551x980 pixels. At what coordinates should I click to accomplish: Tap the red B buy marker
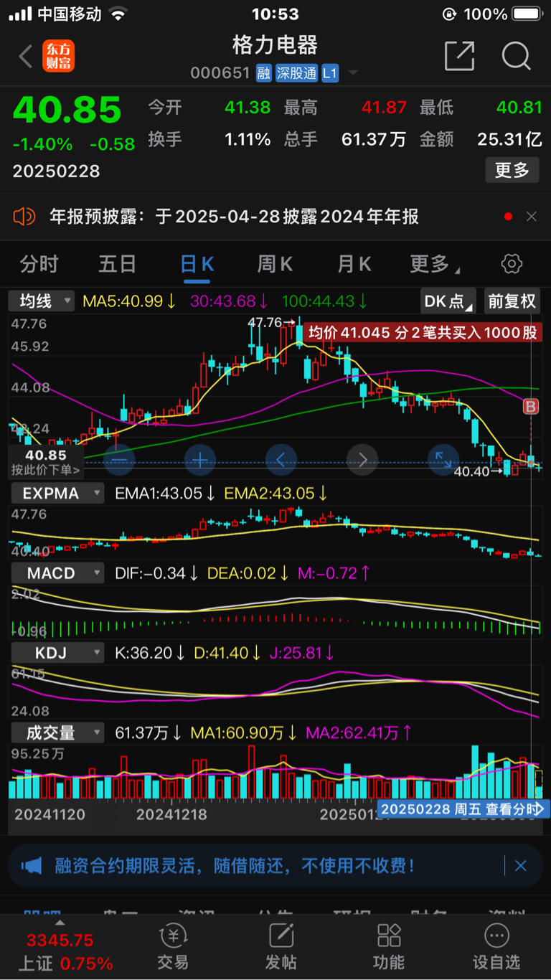pos(531,407)
